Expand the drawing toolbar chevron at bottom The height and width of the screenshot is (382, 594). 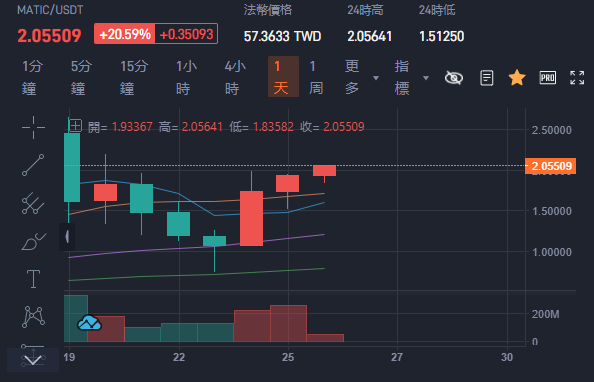[33, 360]
